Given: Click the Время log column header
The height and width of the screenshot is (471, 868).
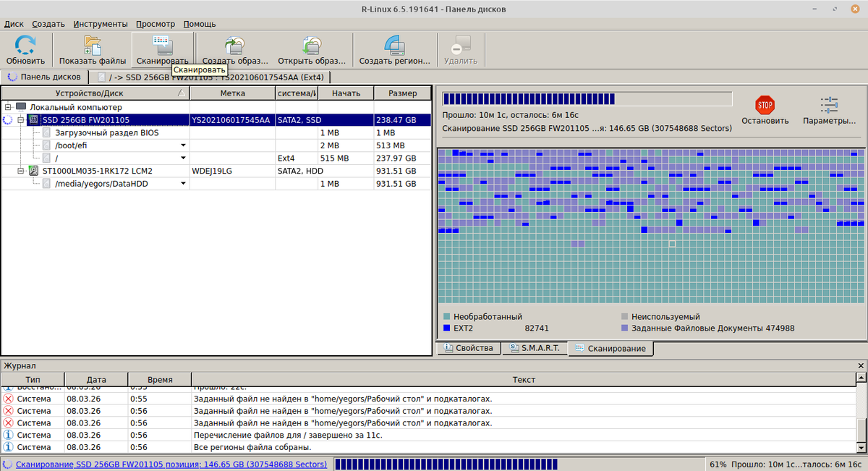Looking at the screenshot, I should pos(160,379).
